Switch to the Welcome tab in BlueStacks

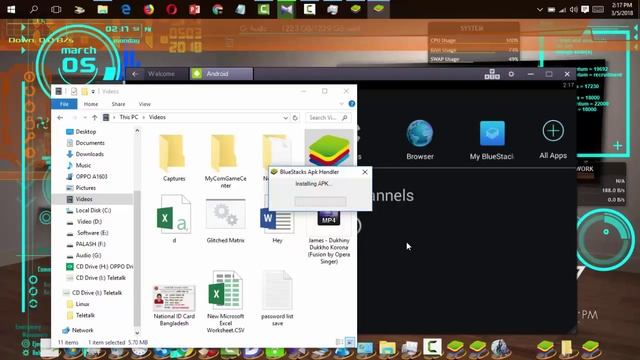[x=161, y=74]
